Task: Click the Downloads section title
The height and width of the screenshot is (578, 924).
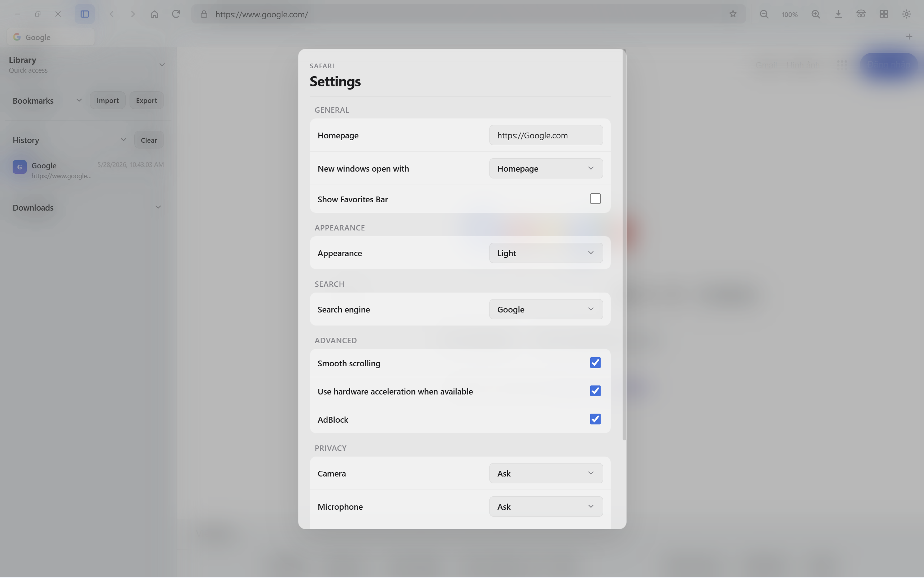Action: (x=33, y=208)
